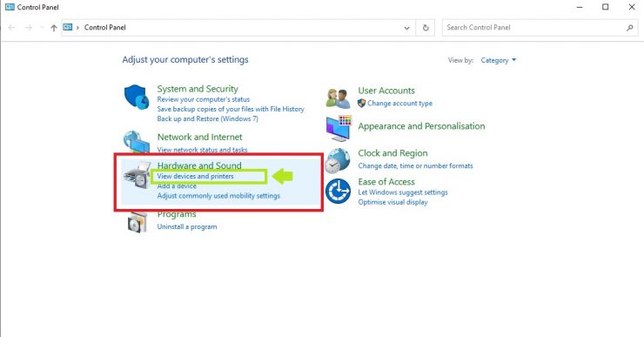Open the address bar history dropdown

tap(406, 28)
